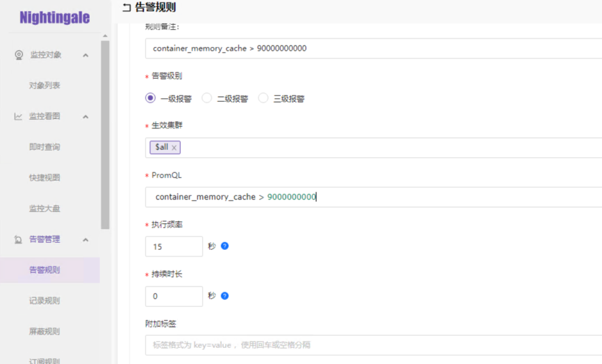
Task: Open 监控大盘 in the sidebar
Action: coord(44,208)
